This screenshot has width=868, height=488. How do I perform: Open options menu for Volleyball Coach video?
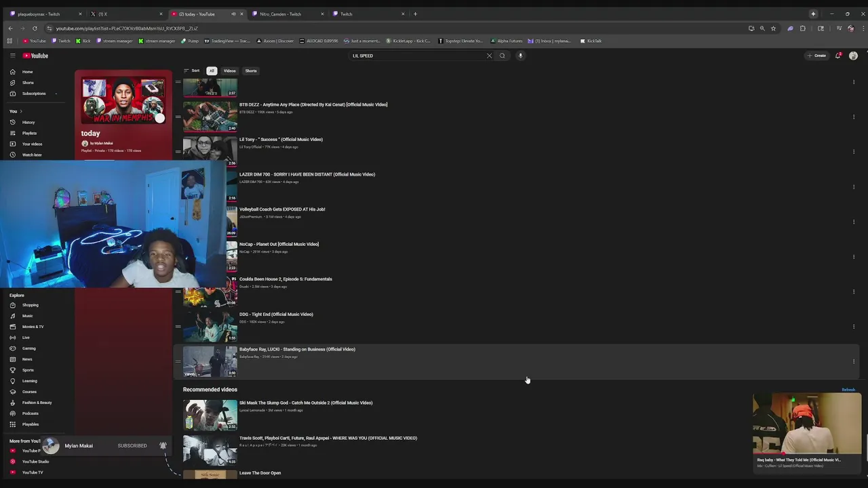(854, 222)
